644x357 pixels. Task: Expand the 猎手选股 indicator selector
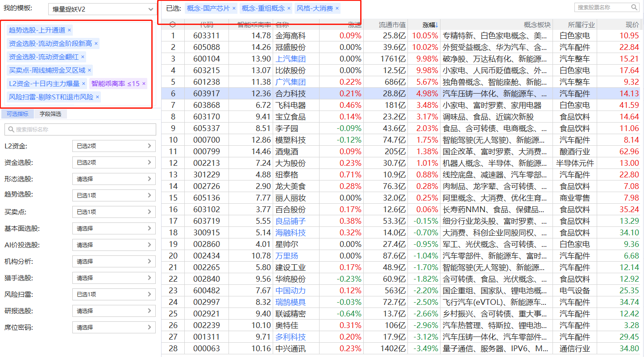(x=114, y=278)
